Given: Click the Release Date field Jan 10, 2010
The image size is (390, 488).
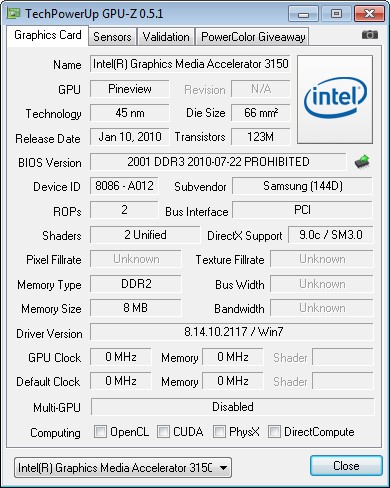Looking at the screenshot, I should 130,137.
